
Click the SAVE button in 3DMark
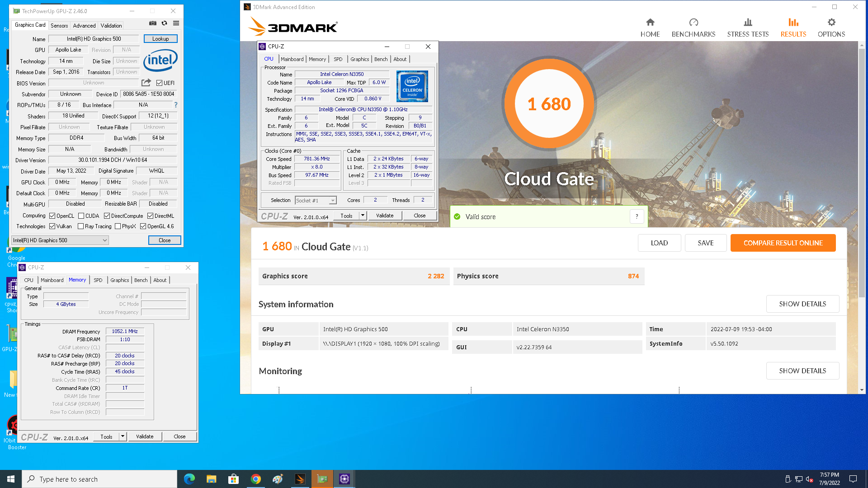(x=706, y=243)
